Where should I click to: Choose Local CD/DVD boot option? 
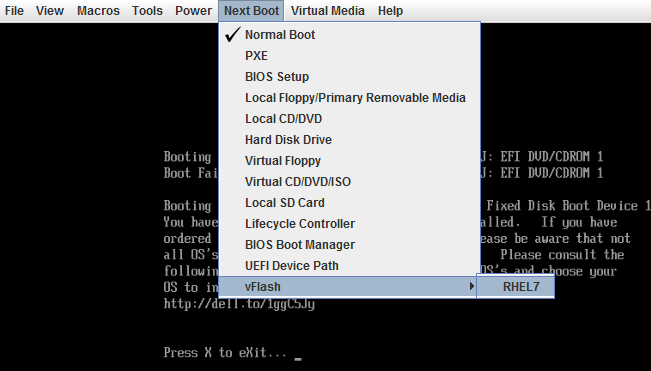pyautogui.click(x=349, y=119)
